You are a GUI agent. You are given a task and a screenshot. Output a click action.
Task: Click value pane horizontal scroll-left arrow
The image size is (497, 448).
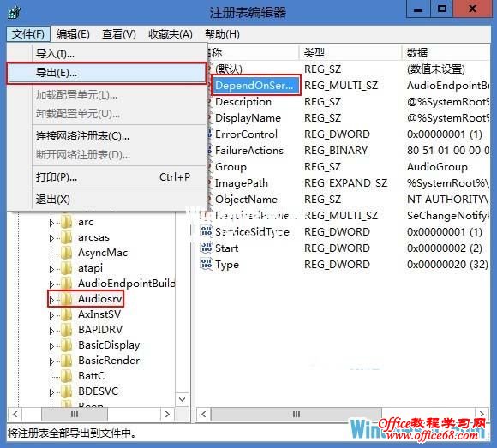click(x=204, y=414)
